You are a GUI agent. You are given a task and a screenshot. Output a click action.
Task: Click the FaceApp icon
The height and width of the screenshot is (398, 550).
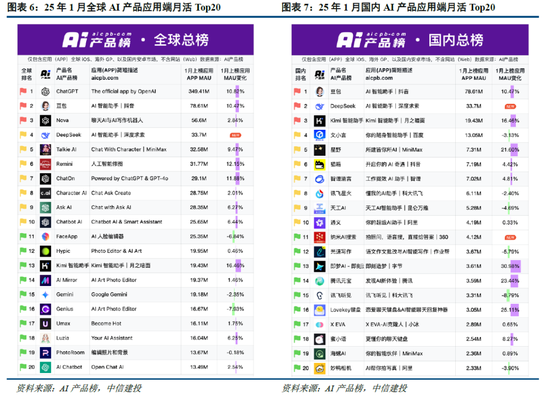click(x=45, y=237)
